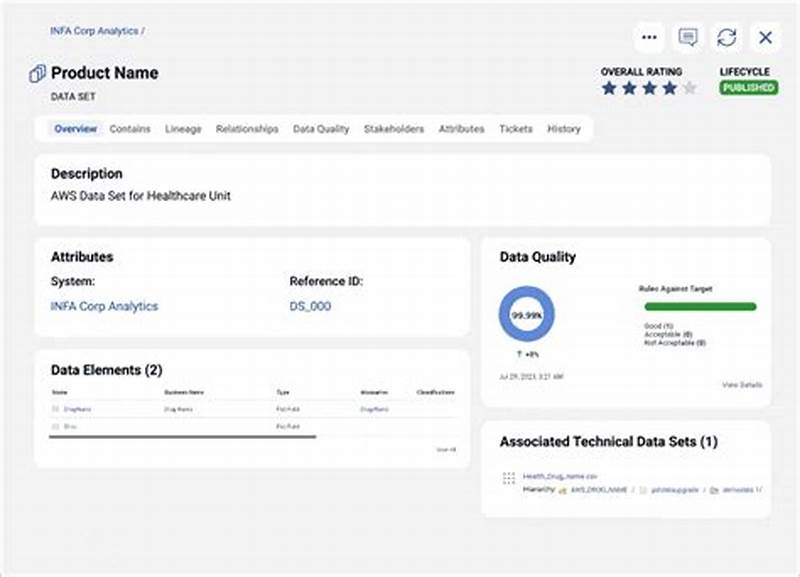Check the DrugName row checkbox

pyautogui.click(x=56, y=408)
